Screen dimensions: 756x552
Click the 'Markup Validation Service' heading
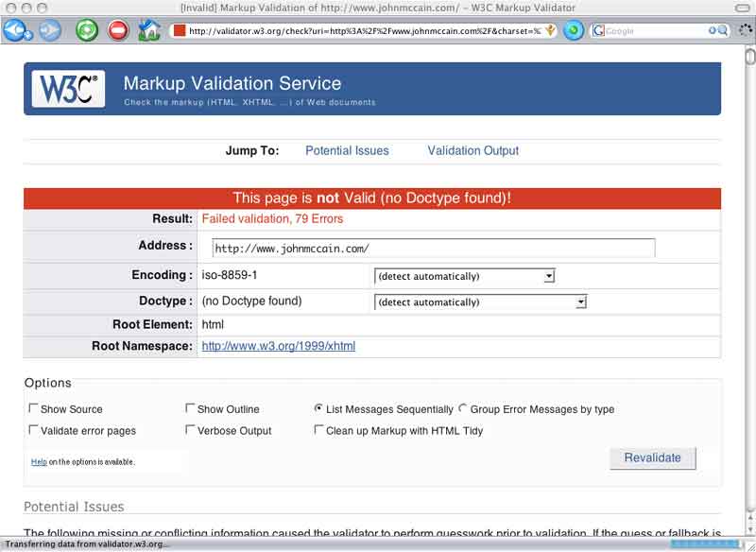(232, 83)
